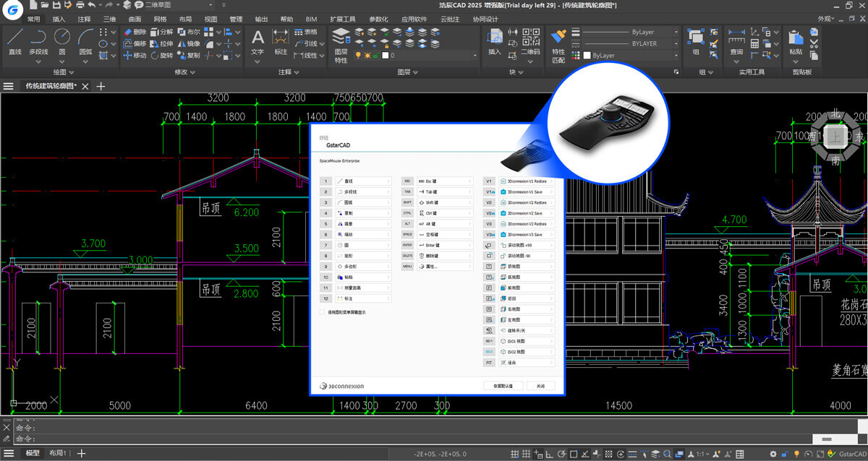The height and width of the screenshot is (461, 868).
Task: Click the 拉伸 stretch tool
Action: coord(161,43)
